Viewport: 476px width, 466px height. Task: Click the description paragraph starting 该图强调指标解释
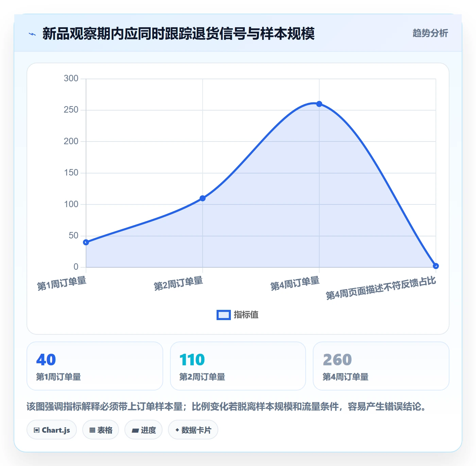tap(228, 406)
